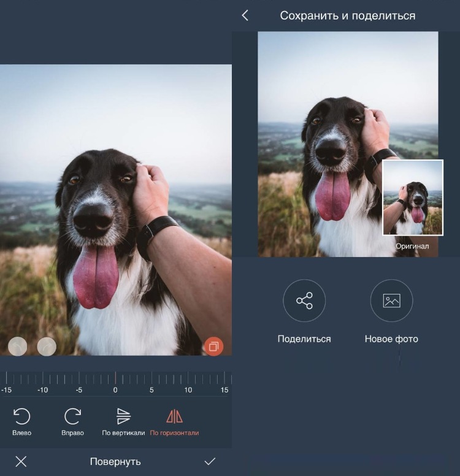Confirm rotation with the checkmark icon

[210, 462]
